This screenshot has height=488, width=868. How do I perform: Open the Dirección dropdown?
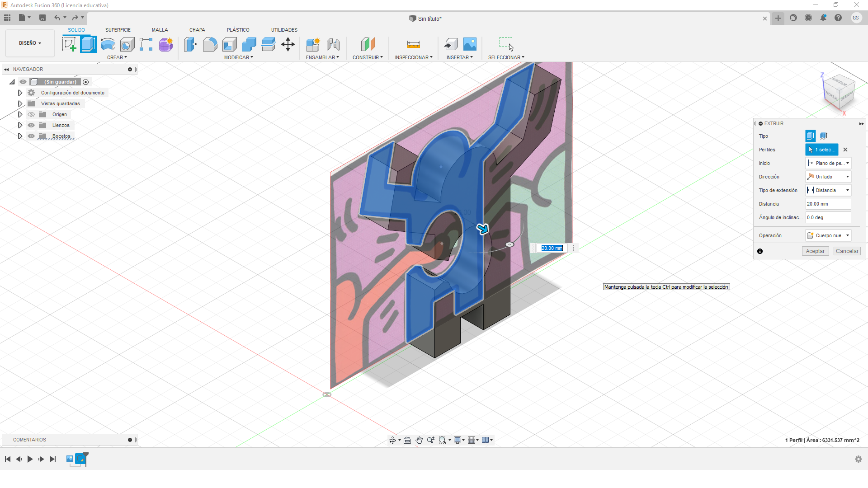pos(828,177)
